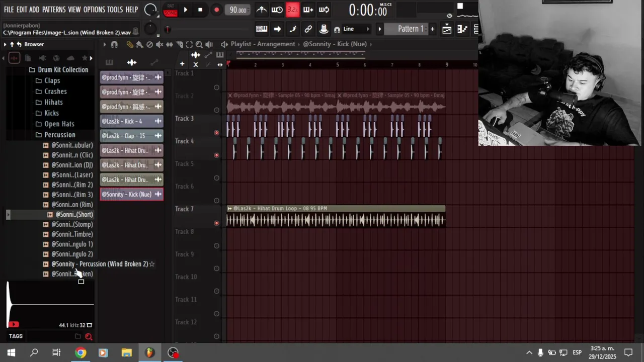This screenshot has height=362, width=644.
Task: Select @Las2k - Clap - 15 clip in picker
Action: click(132, 136)
